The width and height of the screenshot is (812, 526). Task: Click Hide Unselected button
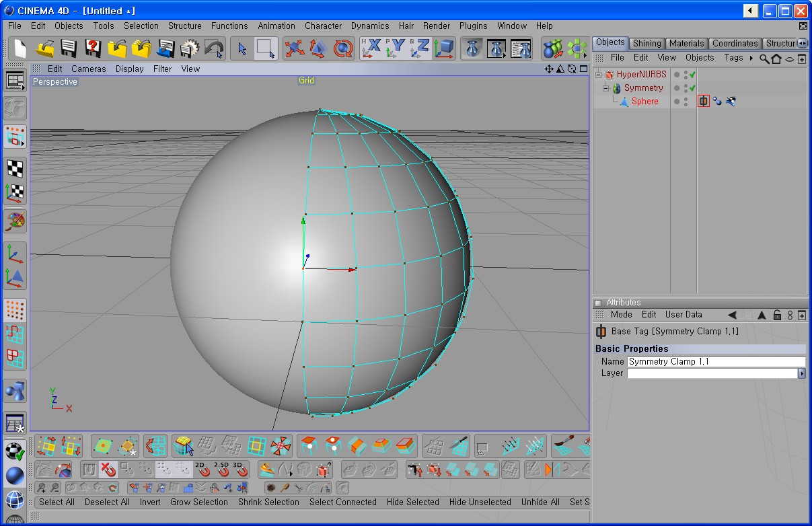[480, 502]
